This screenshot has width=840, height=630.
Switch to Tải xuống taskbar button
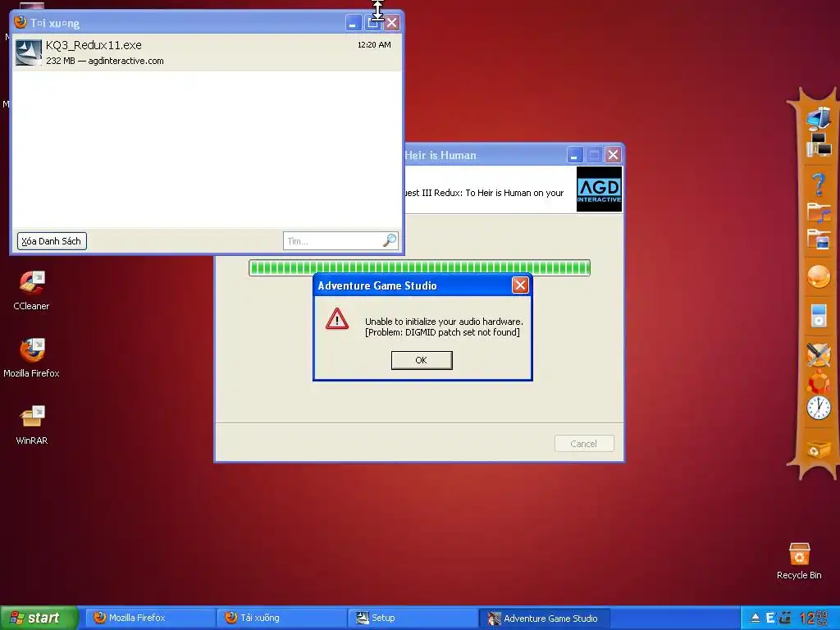[x=281, y=619]
